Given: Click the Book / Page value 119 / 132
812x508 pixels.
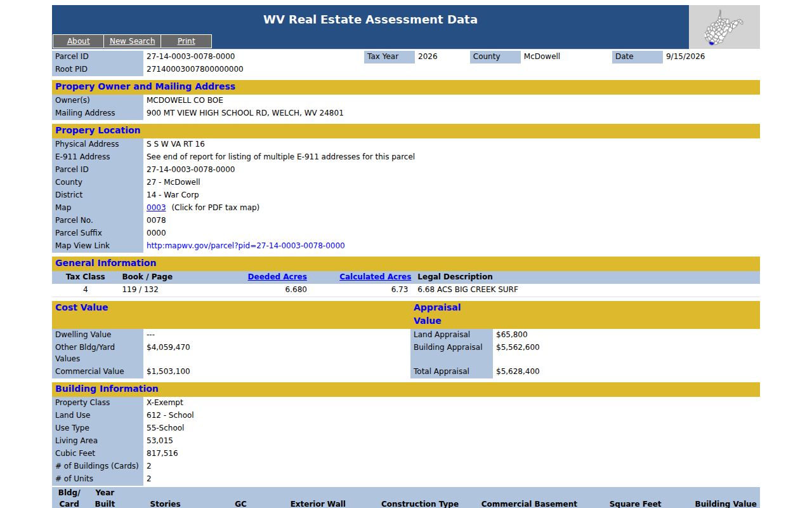Looking at the screenshot, I should 140,290.
